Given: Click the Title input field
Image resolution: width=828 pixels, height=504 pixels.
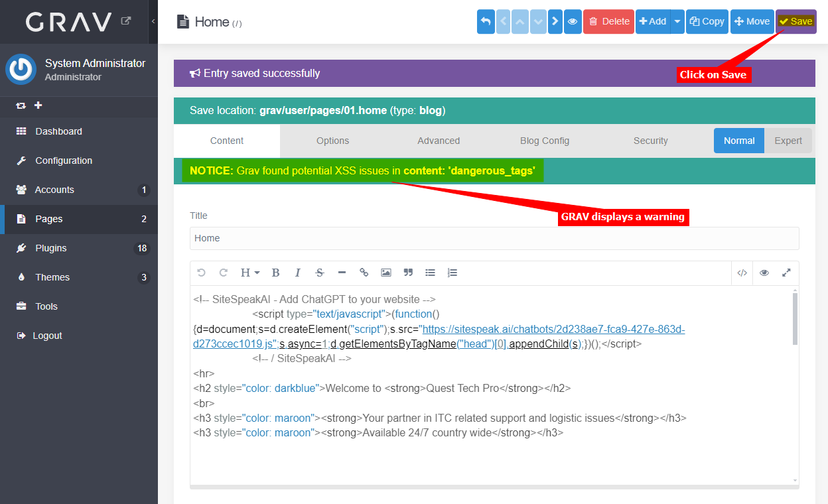Looking at the screenshot, I should (494, 238).
